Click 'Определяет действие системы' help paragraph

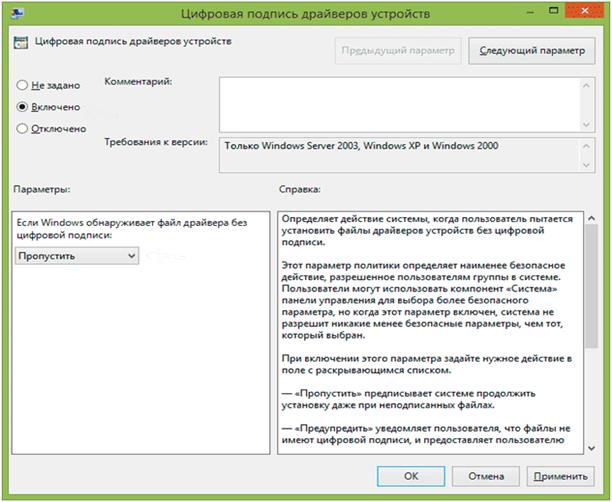pos(427,230)
